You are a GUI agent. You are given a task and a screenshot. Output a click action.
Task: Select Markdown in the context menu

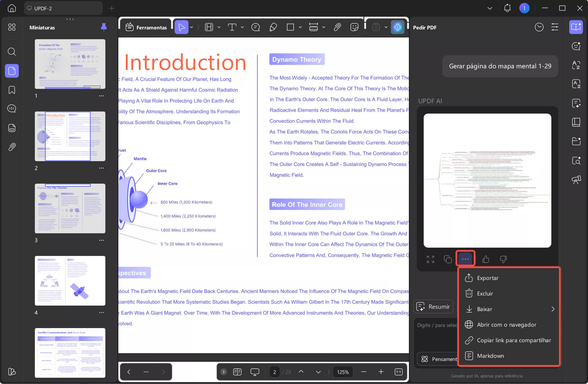pyautogui.click(x=490, y=355)
